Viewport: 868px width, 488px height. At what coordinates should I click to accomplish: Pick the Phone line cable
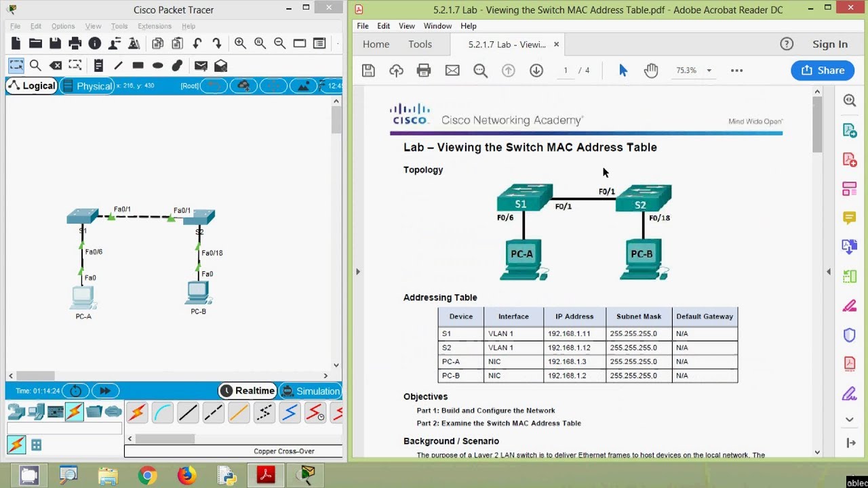pyautogui.click(x=264, y=412)
